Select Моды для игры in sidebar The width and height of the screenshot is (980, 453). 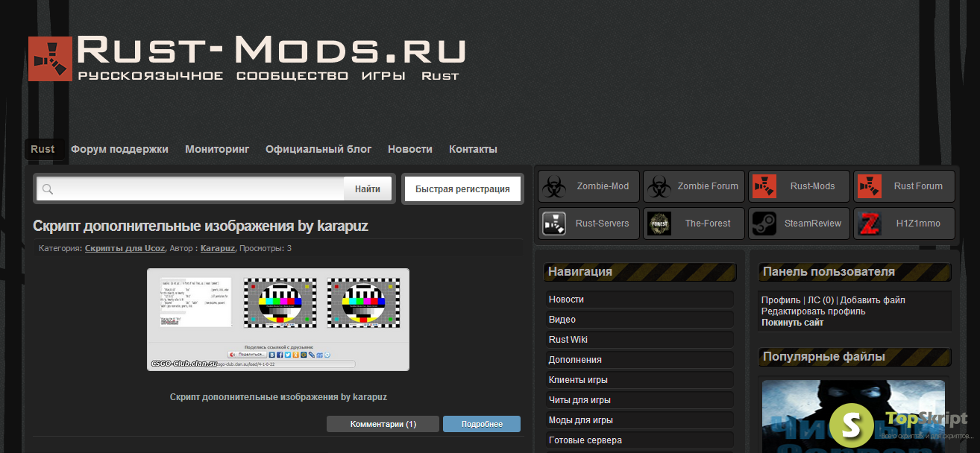pyautogui.click(x=640, y=420)
